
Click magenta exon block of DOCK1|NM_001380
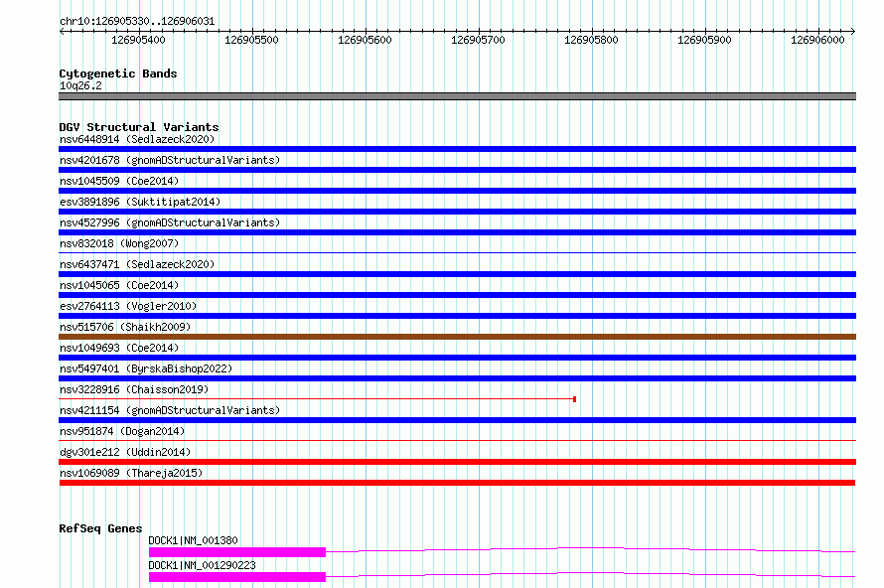(237, 552)
